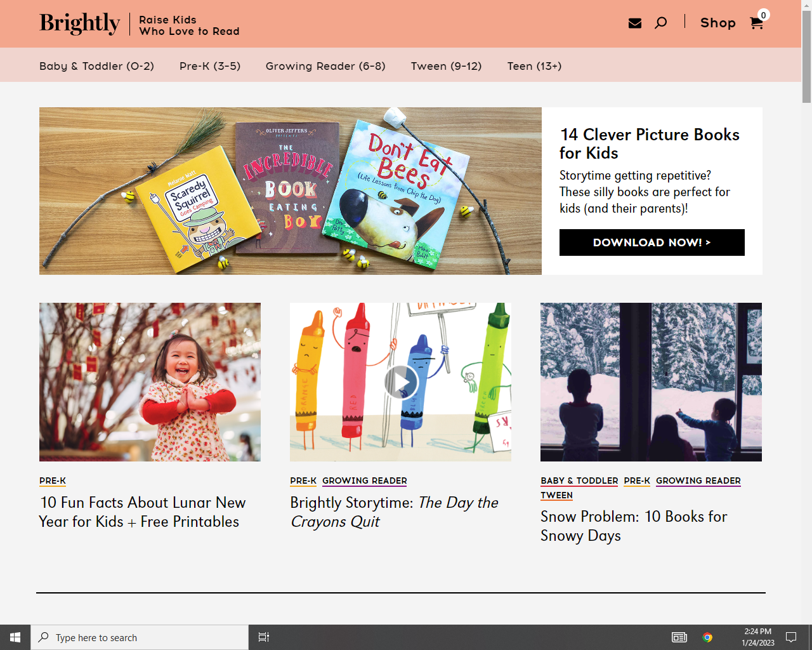Open the email newsletter envelope icon

pyautogui.click(x=634, y=23)
